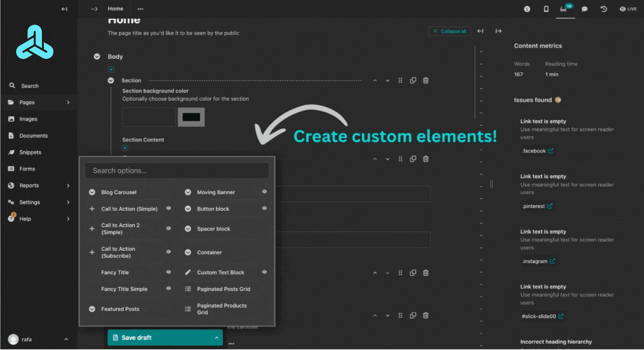Open the page info icon
The height and width of the screenshot is (350, 644).
click(x=527, y=9)
